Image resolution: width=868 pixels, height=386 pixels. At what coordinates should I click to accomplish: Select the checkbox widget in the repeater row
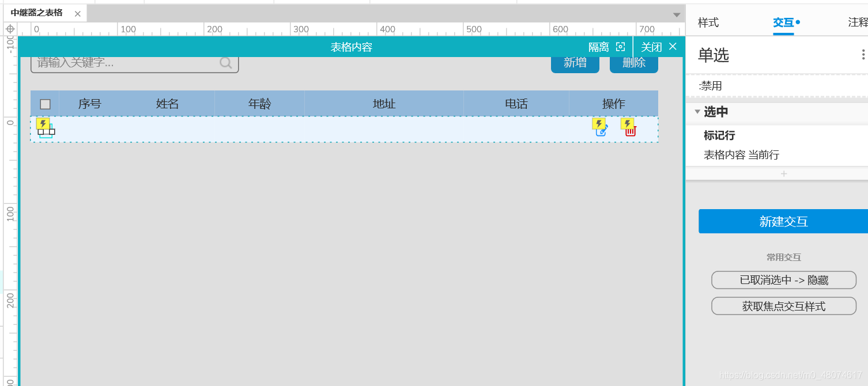click(46, 131)
